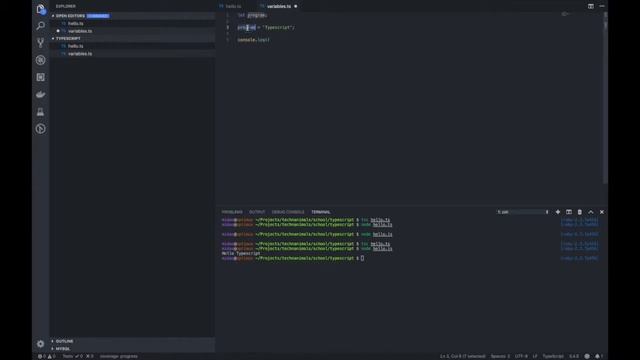This screenshot has width=640, height=360.
Task: Switch to the Debug Console tab
Action: click(288, 212)
